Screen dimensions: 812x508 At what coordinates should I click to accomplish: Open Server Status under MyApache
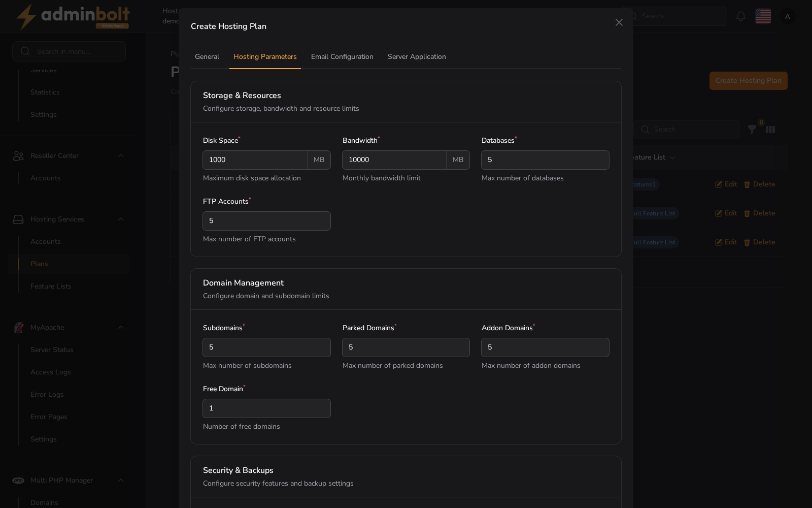52,350
